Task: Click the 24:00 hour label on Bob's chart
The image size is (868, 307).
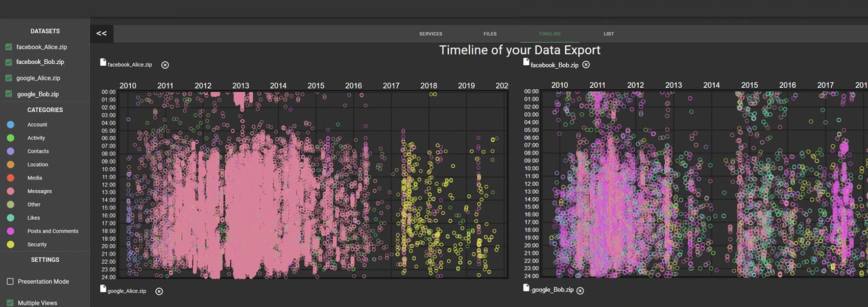Action: [x=532, y=276]
